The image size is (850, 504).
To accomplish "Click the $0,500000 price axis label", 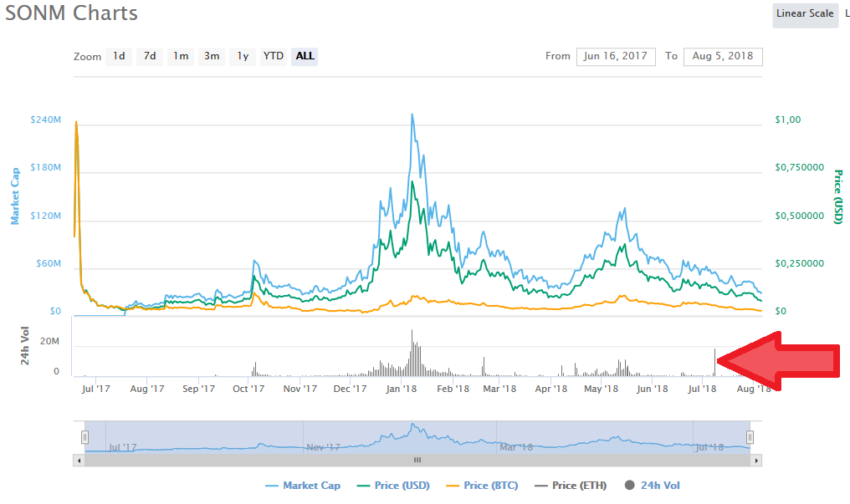I will coord(800,216).
